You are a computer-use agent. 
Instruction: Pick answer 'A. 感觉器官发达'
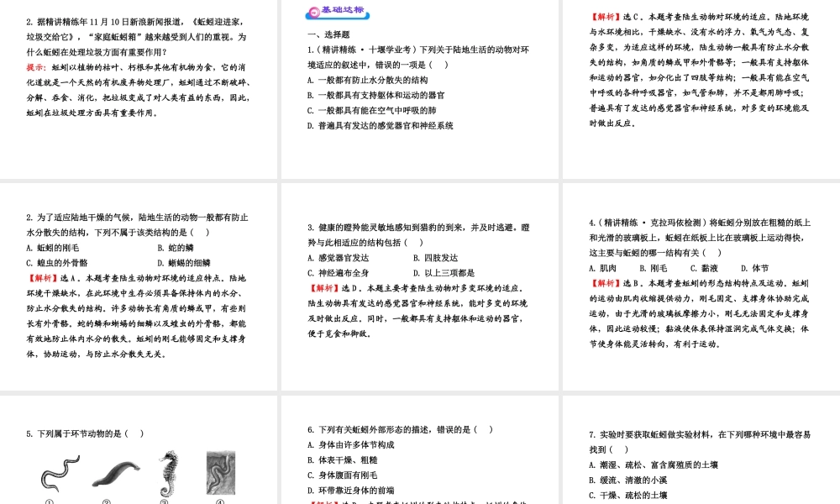(338, 258)
